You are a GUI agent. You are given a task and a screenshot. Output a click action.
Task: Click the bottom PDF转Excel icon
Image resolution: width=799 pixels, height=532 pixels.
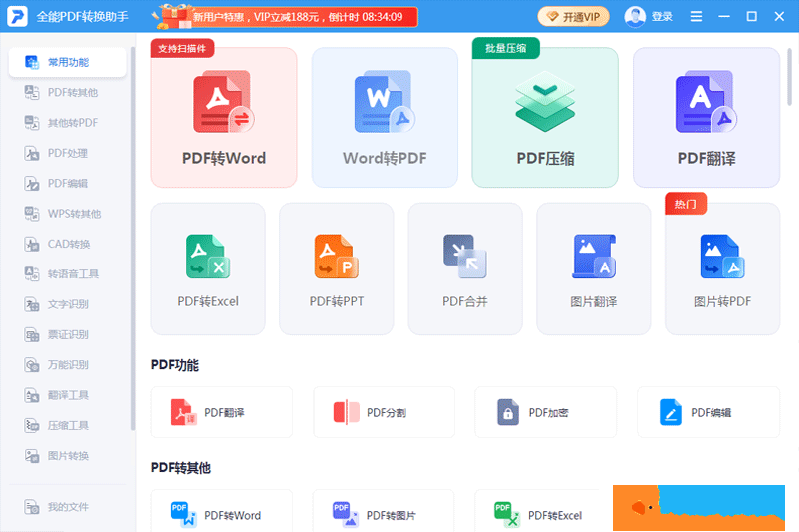click(507, 514)
